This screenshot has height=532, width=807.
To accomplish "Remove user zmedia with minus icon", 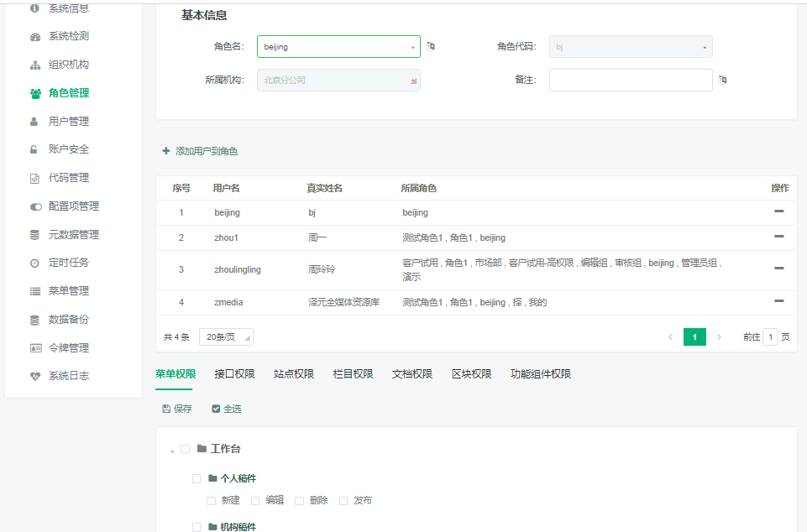I will (x=778, y=301).
